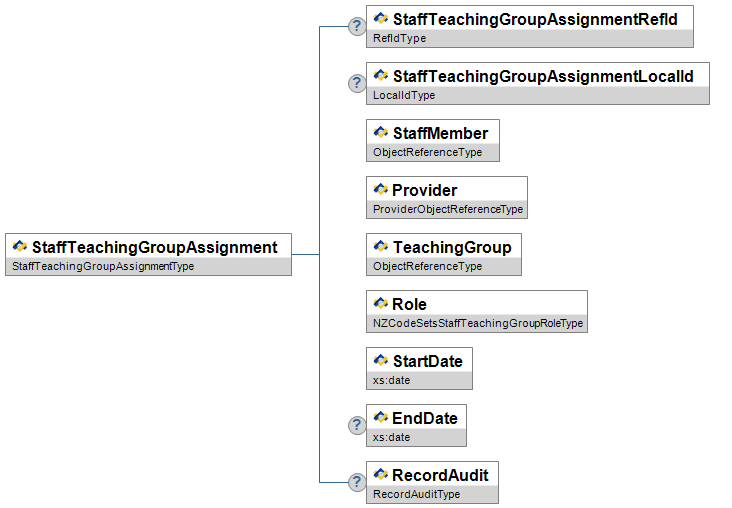
Task: Click the EndDate optional question mark icon
Action: click(x=356, y=426)
